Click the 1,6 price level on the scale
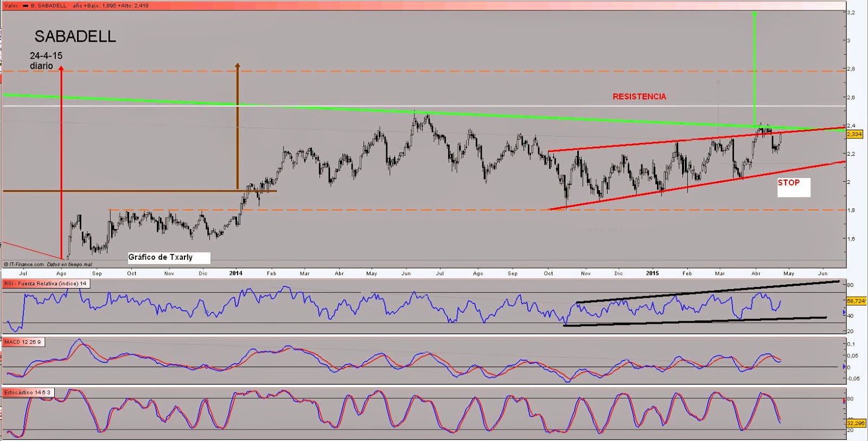This screenshot has height=441, width=868. [851, 239]
